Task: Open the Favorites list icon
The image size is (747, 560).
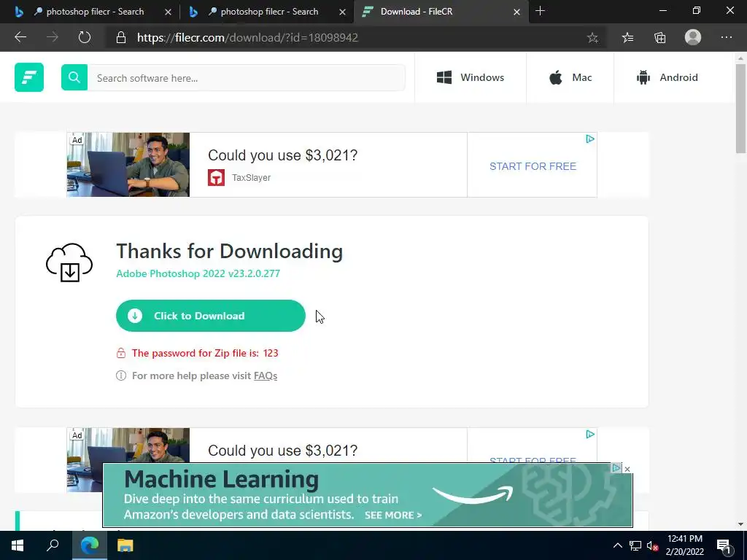Action: click(x=628, y=38)
